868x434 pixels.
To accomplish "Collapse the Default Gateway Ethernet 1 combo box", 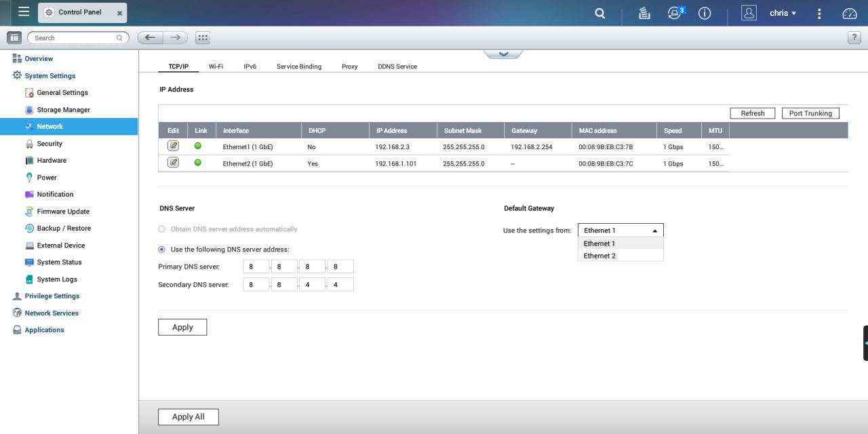I will coord(654,231).
